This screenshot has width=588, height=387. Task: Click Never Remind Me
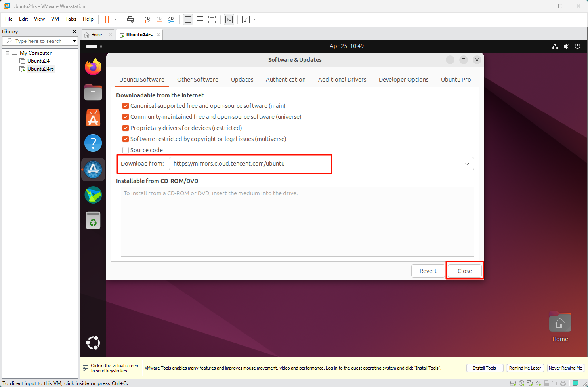coord(565,368)
